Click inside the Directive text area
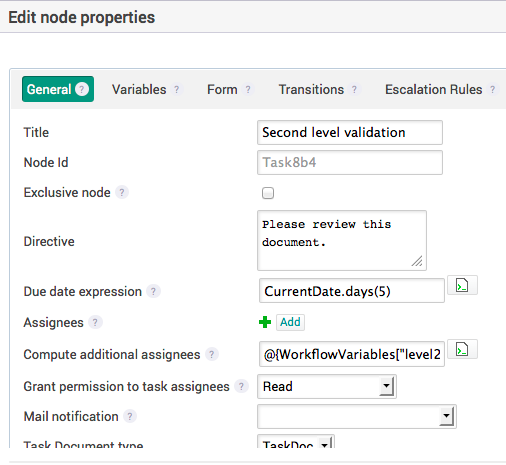Screen dimensions: 506x465 click(x=342, y=240)
